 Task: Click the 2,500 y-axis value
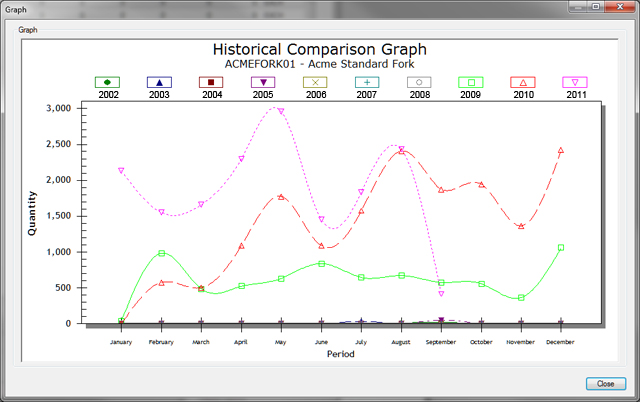tap(59, 144)
